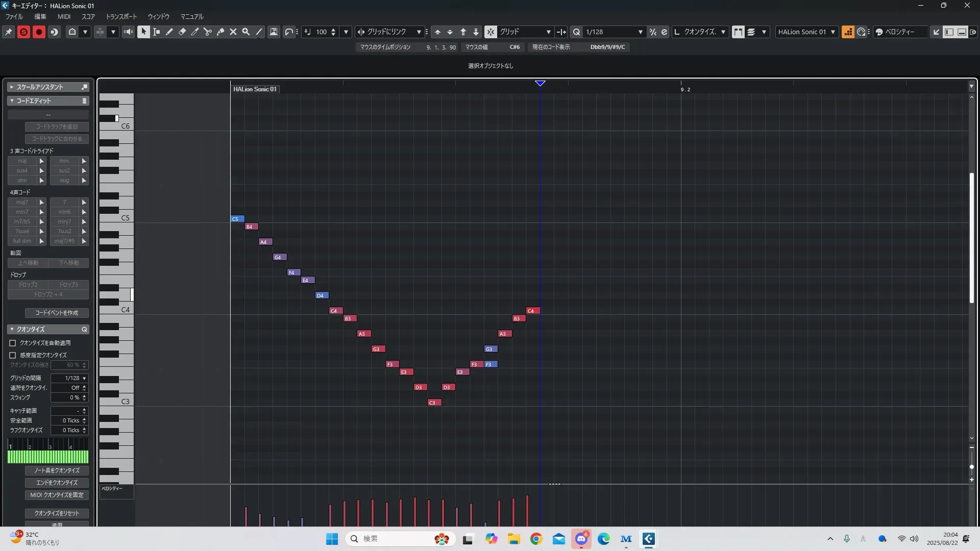
Task: Open the グリッドにリンク dropdown
Action: point(419,32)
